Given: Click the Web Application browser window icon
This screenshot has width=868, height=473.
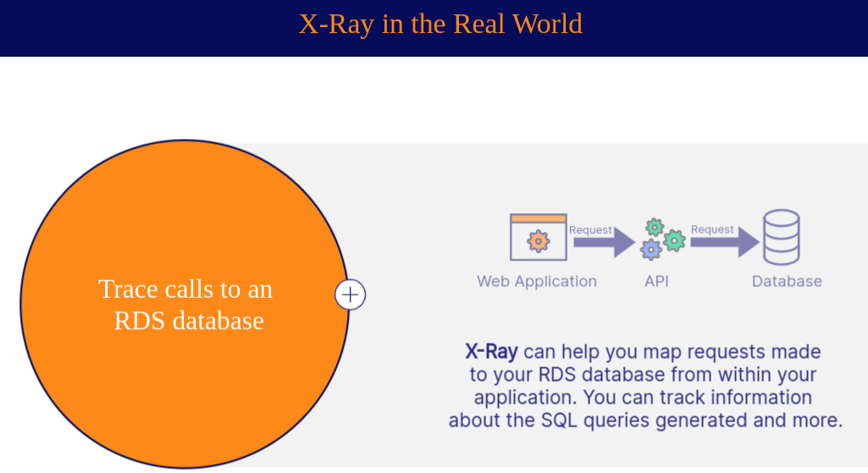Looking at the screenshot, I should (538, 237).
